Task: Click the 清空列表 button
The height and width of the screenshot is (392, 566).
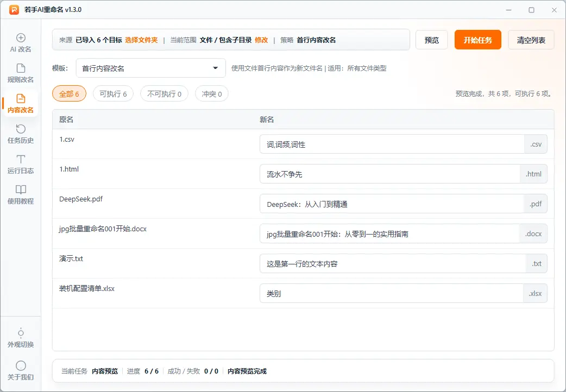Action: point(531,40)
